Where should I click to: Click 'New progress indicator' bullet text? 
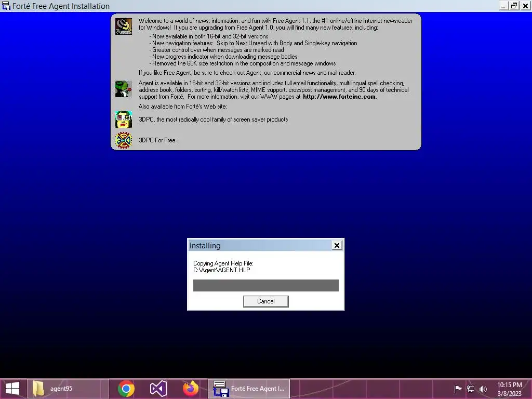point(223,57)
